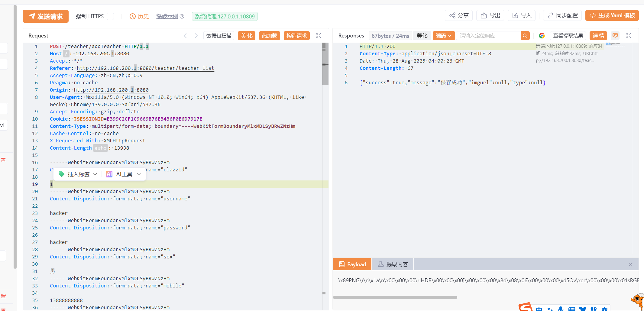
Task: Expand the Request panel fullscreen
Action: click(319, 36)
